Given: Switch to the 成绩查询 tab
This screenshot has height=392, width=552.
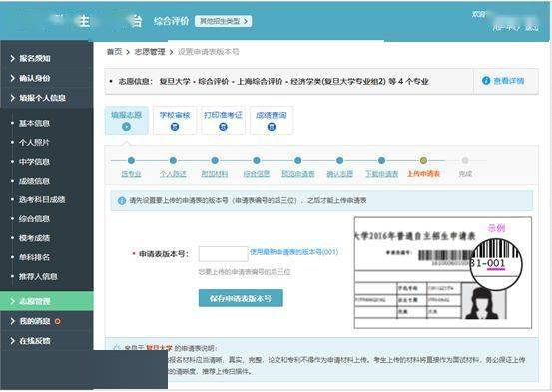Looking at the screenshot, I should click(272, 121).
